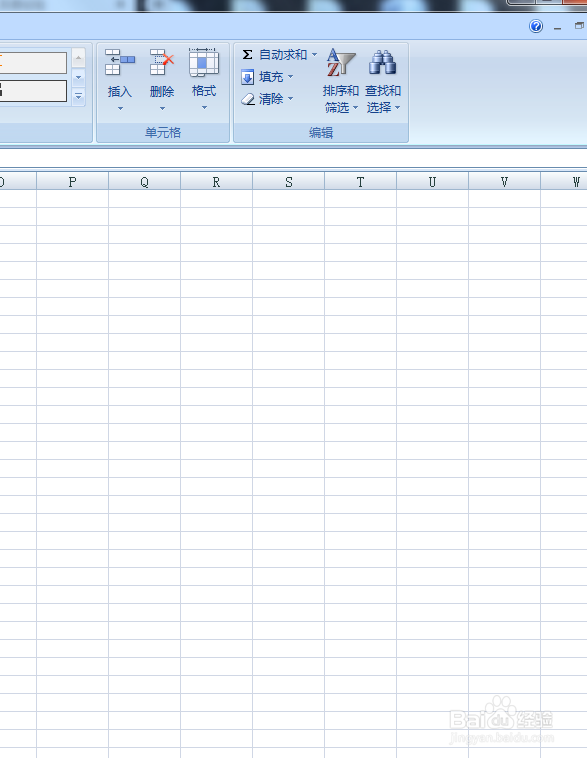Expand the Insert (插入) dropdown arrow
Screen dimensions: 587x758
(x=120, y=108)
